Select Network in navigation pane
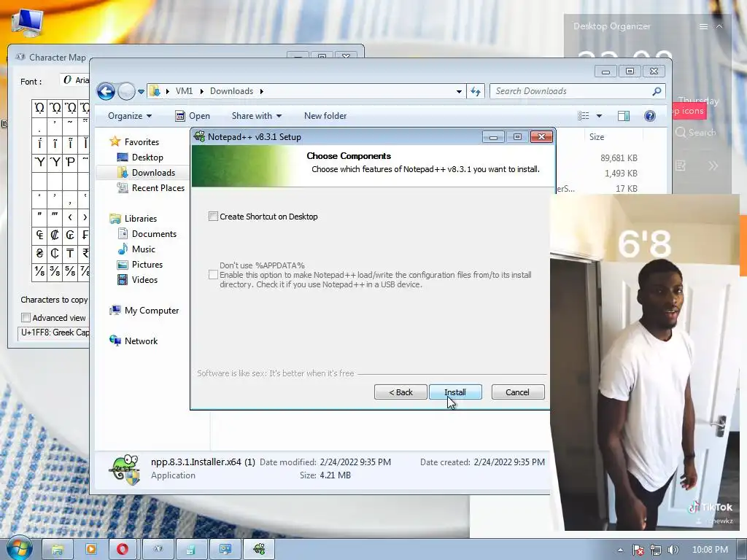Image resolution: width=747 pixels, height=560 pixels. 141,341
